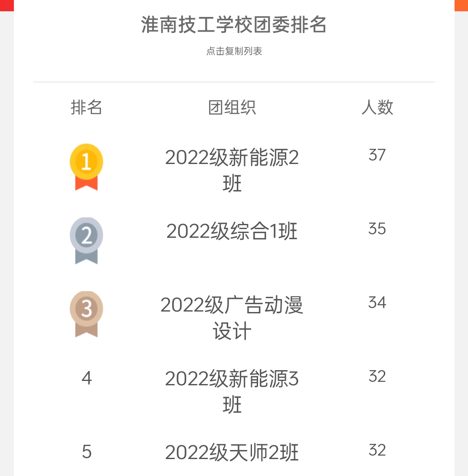Image resolution: width=468 pixels, height=476 pixels.
Task: Click the 排名 column header
Action: coord(86,107)
